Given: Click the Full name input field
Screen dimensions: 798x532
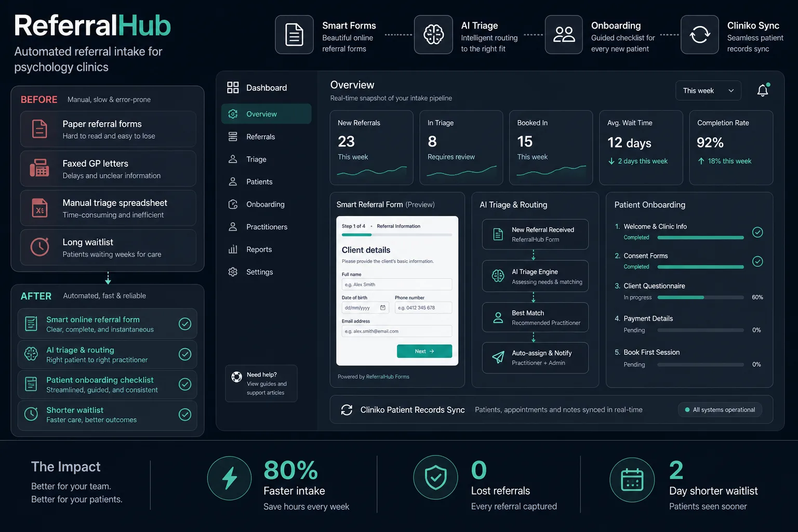Looking at the screenshot, I should (396, 284).
